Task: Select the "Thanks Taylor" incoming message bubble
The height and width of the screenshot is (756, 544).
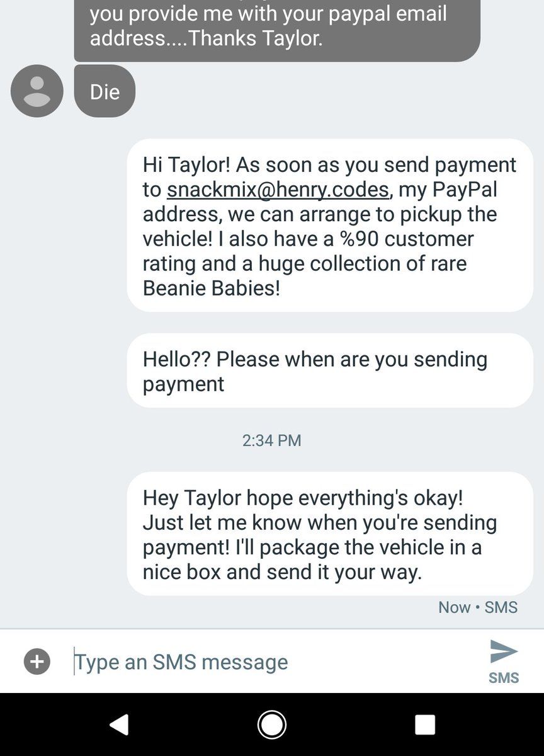Action: (277, 28)
